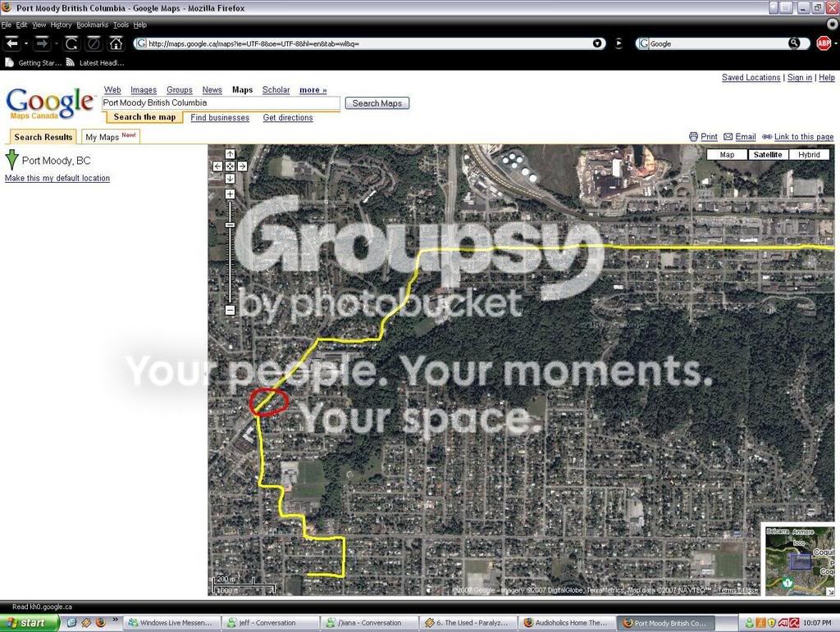Click the Firefox icon in the quick launch
This screenshot has height=632, width=840.
coord(101,623)
